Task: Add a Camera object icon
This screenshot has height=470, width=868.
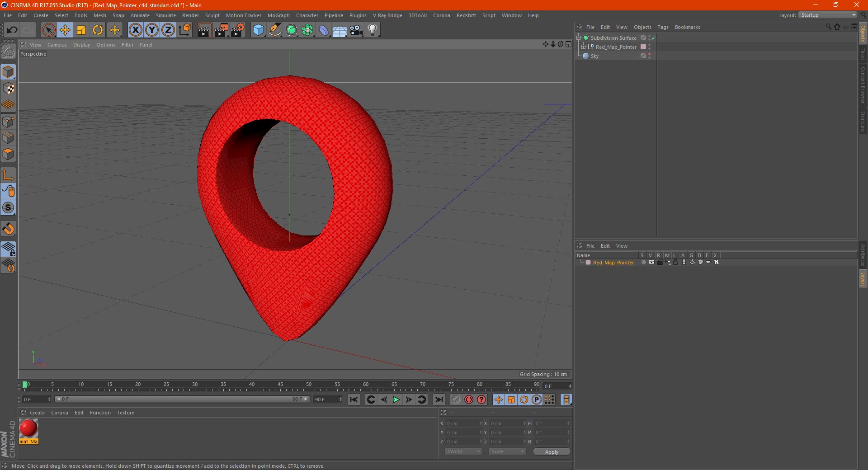Action: pos(356,30)
